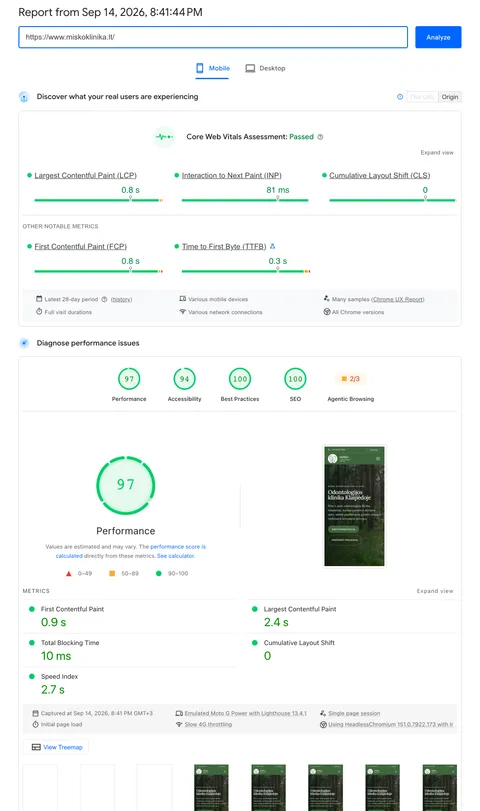Open the history link

(x=122, y=299)
